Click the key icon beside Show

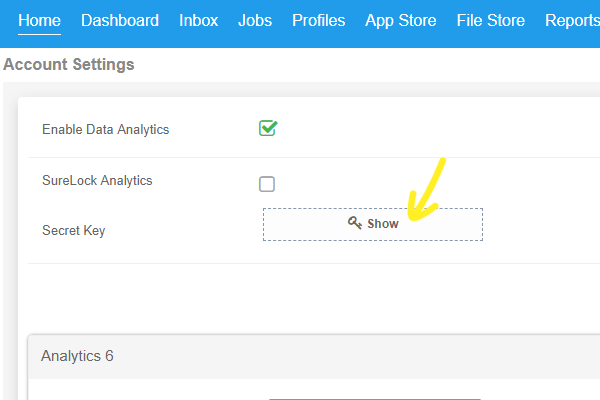pos(355,222)
